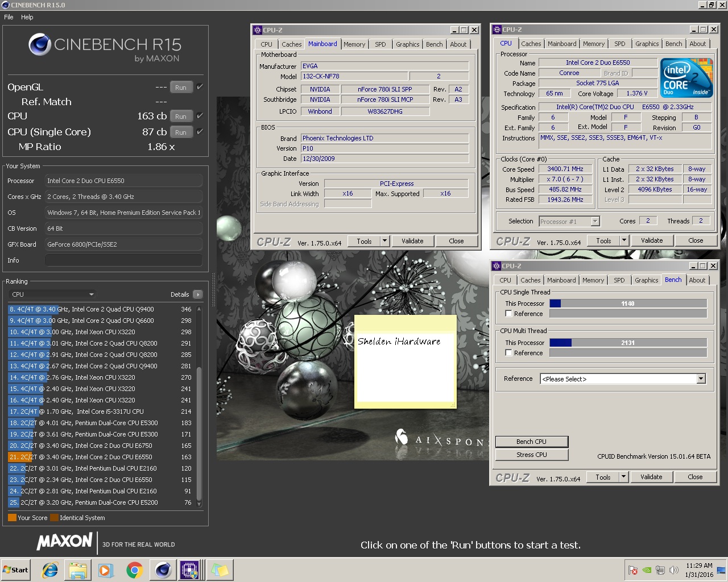Open the Graphics tab in CPU window
The width and height of the screenshot is (728, 582).
click(x=647, y=44)
